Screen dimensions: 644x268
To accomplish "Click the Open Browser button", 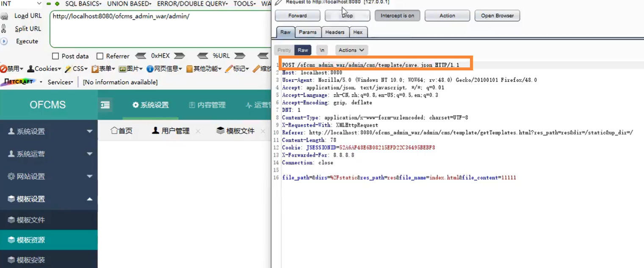I will 497,16.
